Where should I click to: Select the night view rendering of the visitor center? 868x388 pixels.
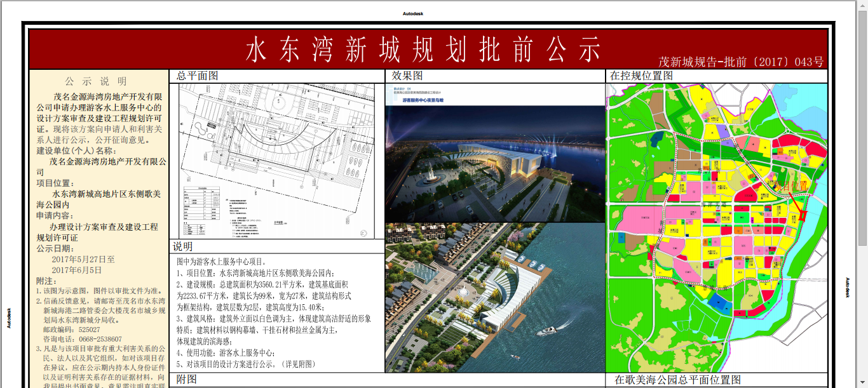pos(495,159)
